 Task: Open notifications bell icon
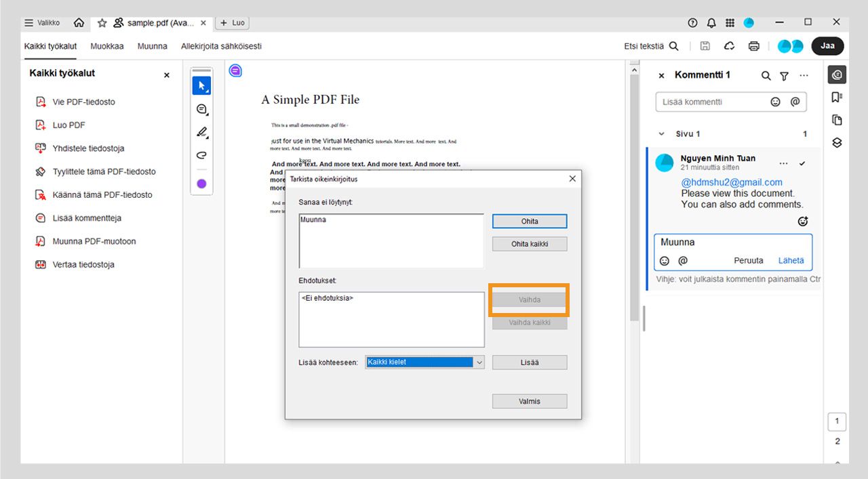pos(711,22)
